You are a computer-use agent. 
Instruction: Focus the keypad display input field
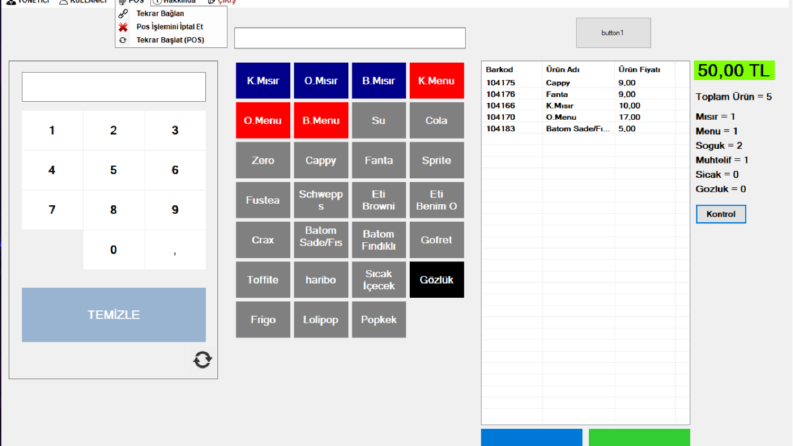point(114,87)
